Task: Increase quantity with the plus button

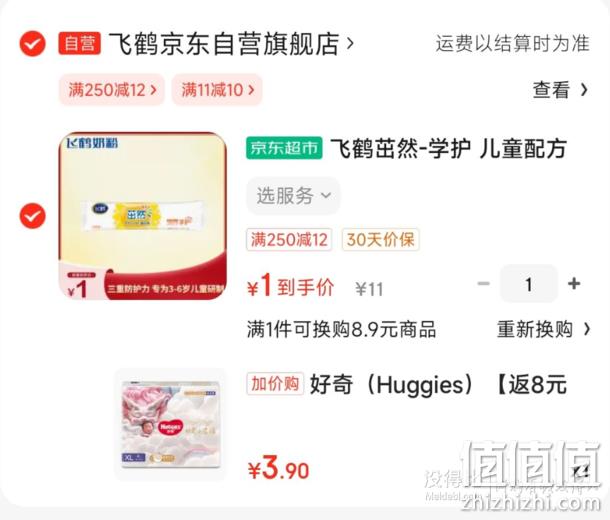Action: 574,284
